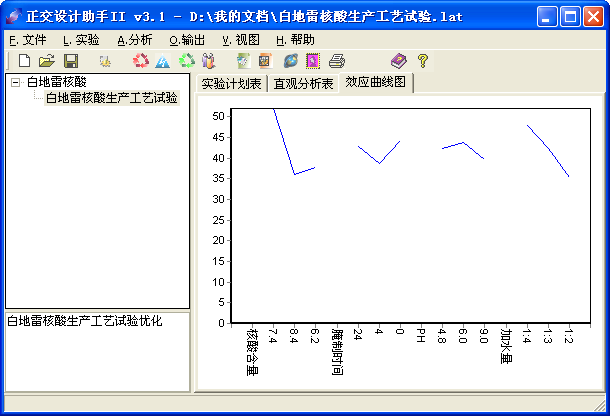Click the blue globe toolbar icon
The image size is (610, 416).
tap(290, 61)
